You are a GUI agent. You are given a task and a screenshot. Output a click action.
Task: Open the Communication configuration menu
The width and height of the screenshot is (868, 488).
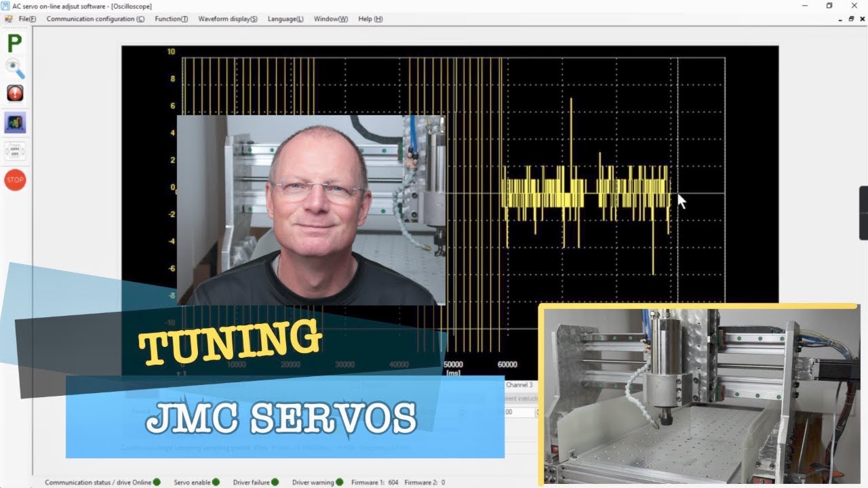click(95, 19)
